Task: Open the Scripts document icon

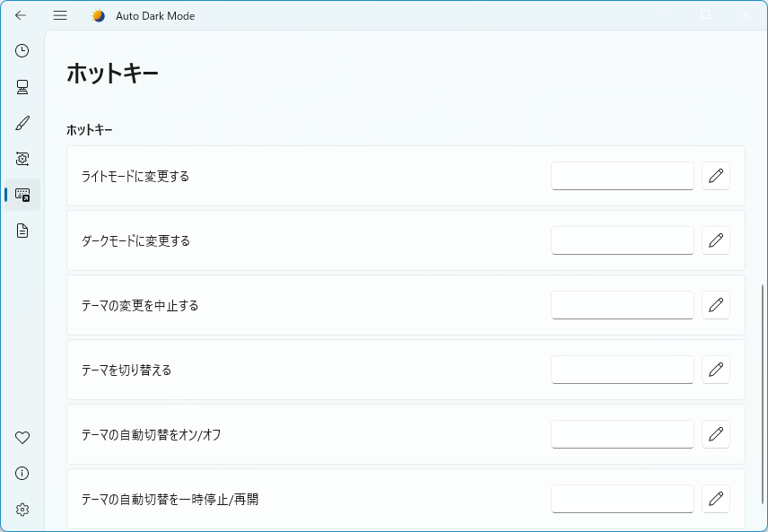Action: coord(22,231)
